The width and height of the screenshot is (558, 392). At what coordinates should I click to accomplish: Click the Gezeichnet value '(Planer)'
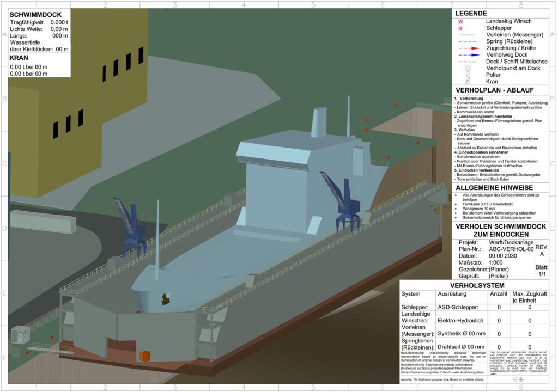(x=499, y=269)
